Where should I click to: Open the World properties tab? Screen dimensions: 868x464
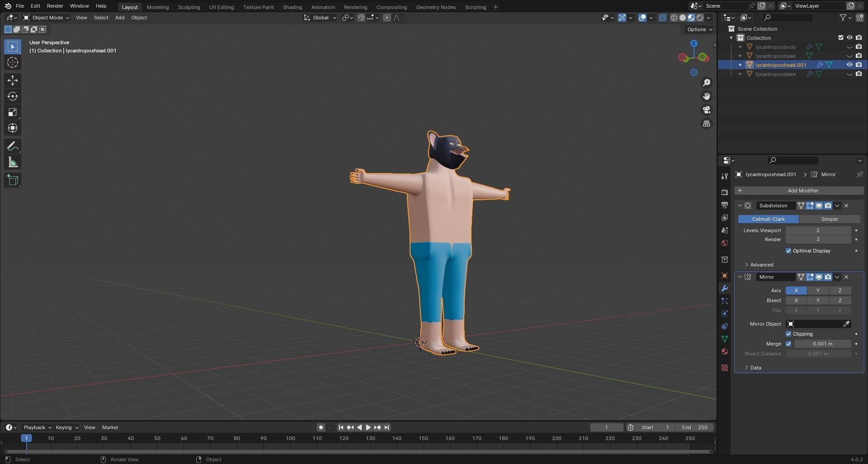tap(725, 243)
